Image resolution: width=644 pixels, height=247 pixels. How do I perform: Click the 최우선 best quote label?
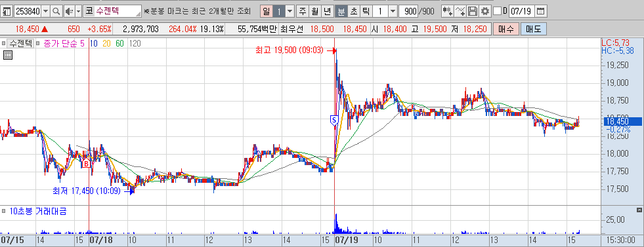291,29
